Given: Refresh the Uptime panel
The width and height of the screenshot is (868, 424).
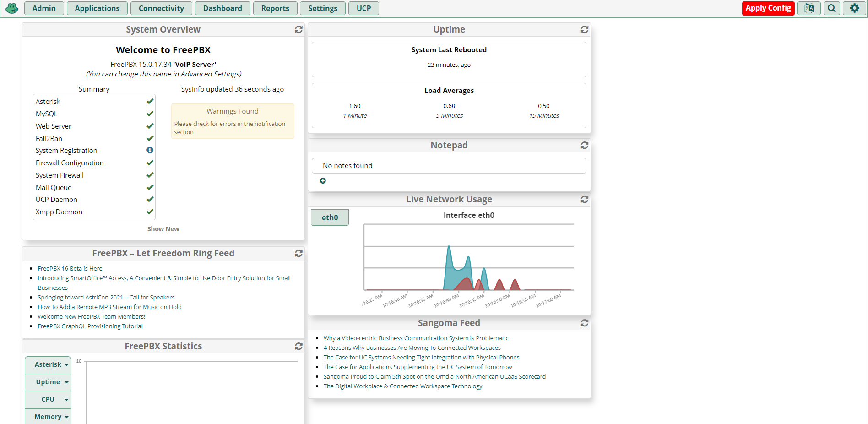Looking at the screenshot, I should click(x=585, y=29).
